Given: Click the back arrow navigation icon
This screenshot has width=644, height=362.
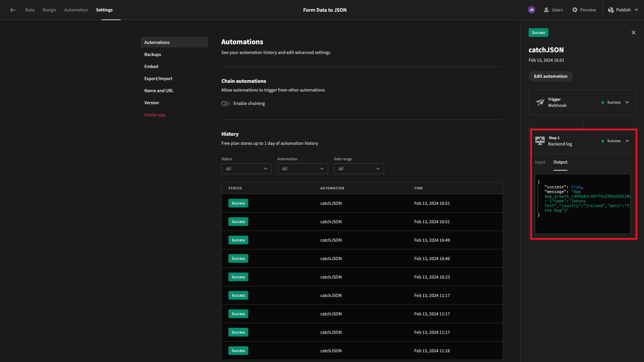Looking at the screenshot, I should point(13,10).
